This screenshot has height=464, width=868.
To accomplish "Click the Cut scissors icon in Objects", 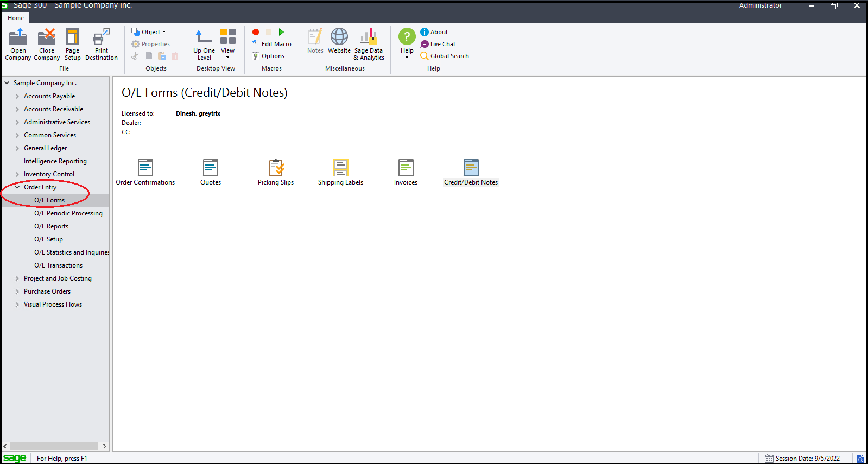I will pyautogui.click(x=136, y=56).
